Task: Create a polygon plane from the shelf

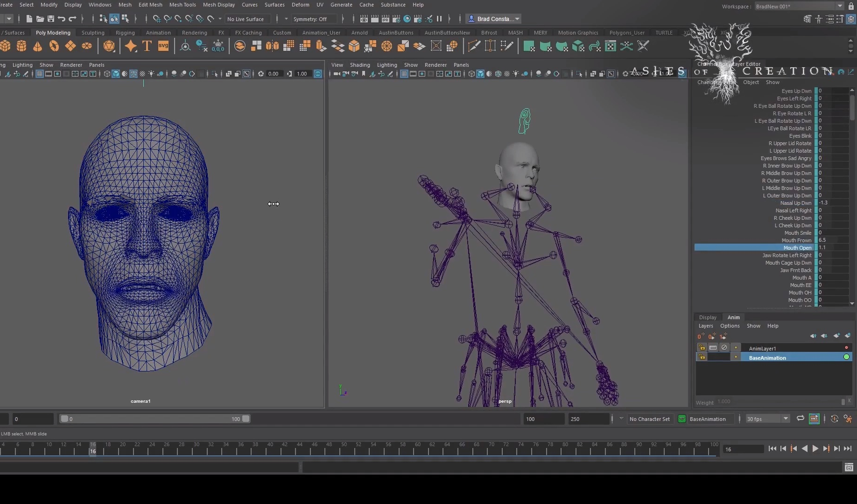Action: (70, 46)
